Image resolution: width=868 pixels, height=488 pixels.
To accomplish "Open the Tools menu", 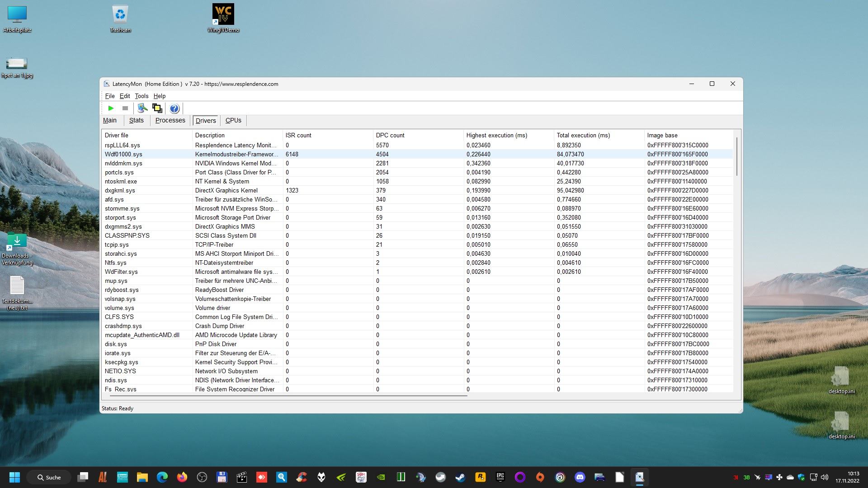I will point(142,96).
